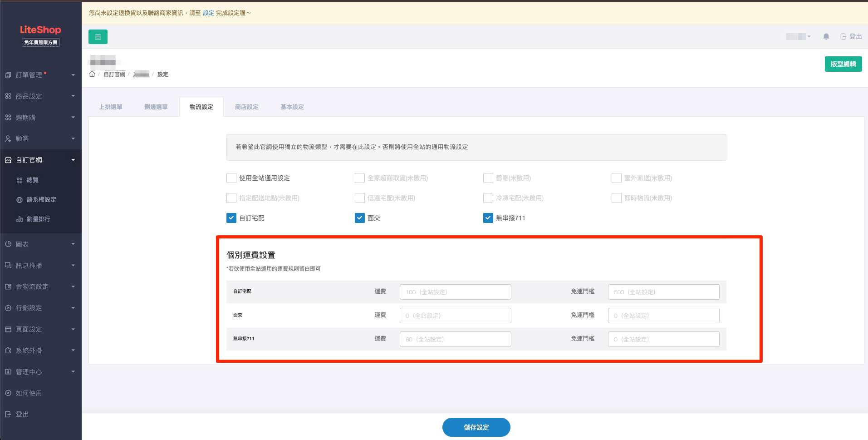Click the green hamburger menu icon
This screenshot has height=440, width=868.
[x=98, y=37]
